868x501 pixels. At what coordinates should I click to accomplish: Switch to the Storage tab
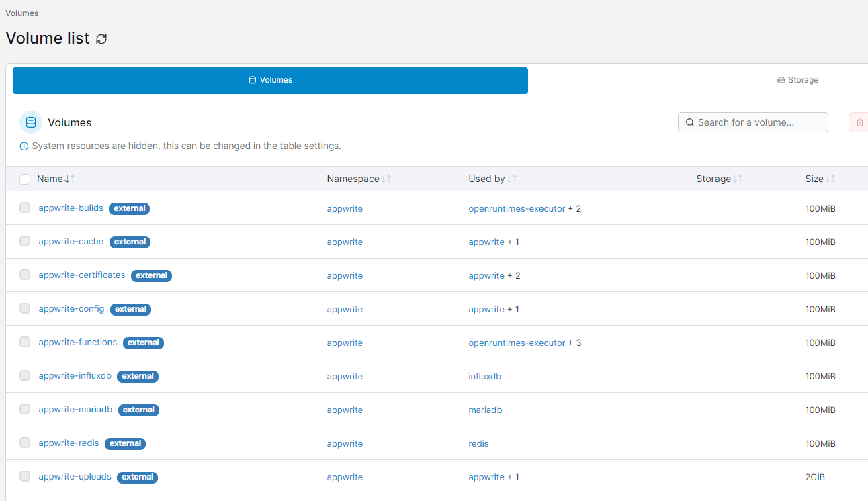[x=797, y=80]
